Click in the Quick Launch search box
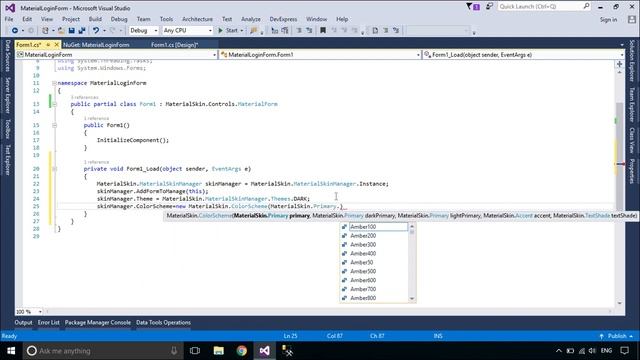The width and height of the screenshot is (640, 360). pos(544,7)
